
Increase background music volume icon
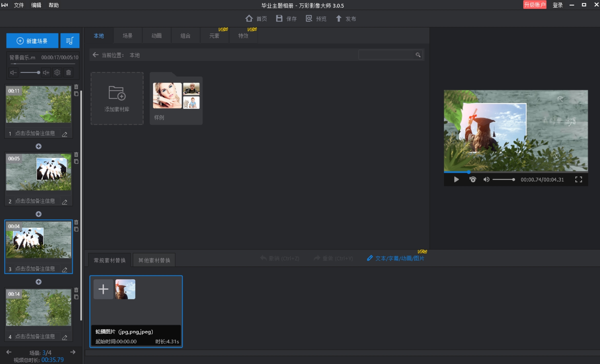46,73
